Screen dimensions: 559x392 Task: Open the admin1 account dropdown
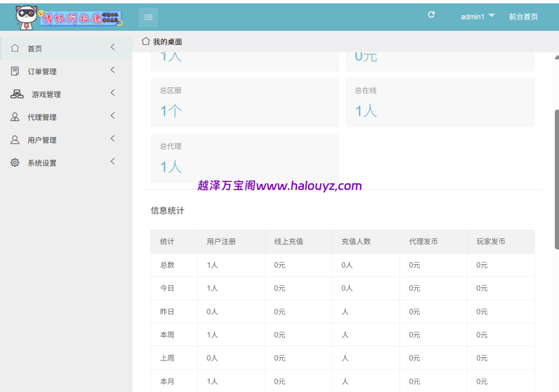[x=477, y=16]
